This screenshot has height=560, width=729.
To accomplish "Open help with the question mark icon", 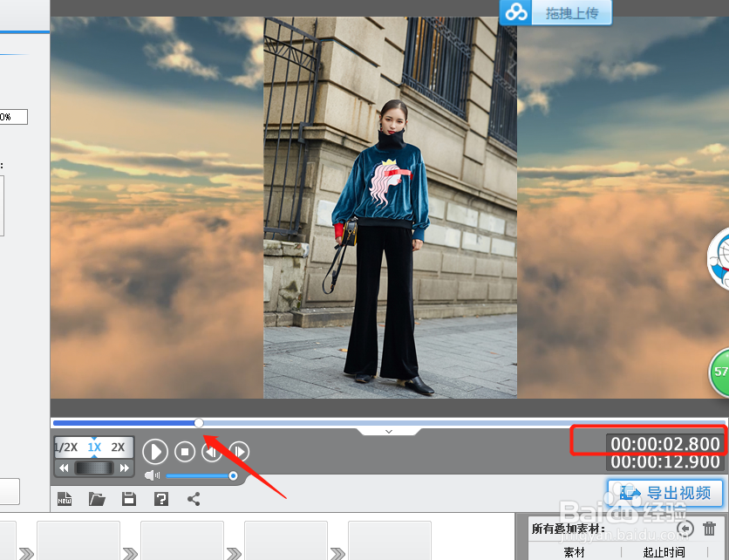I will (160, 499).
